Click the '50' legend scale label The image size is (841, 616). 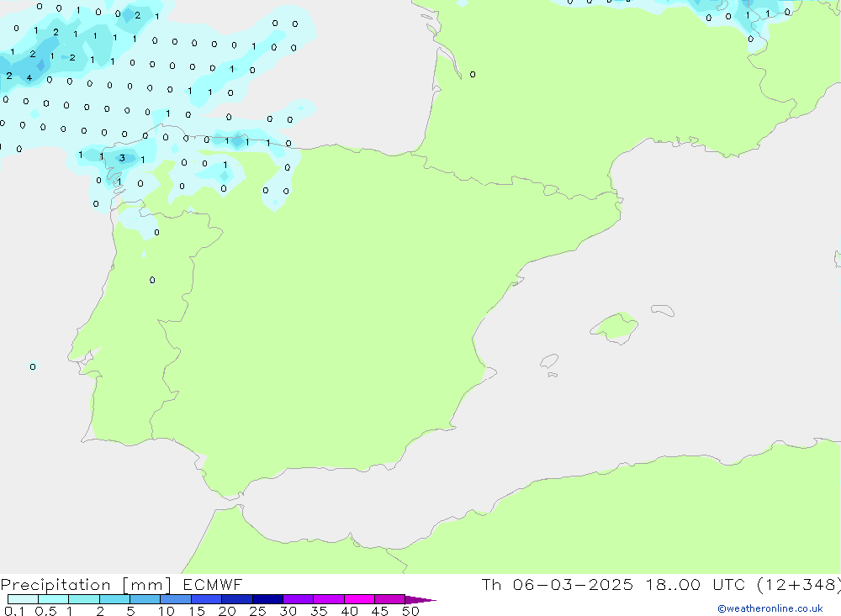[410, 611]
